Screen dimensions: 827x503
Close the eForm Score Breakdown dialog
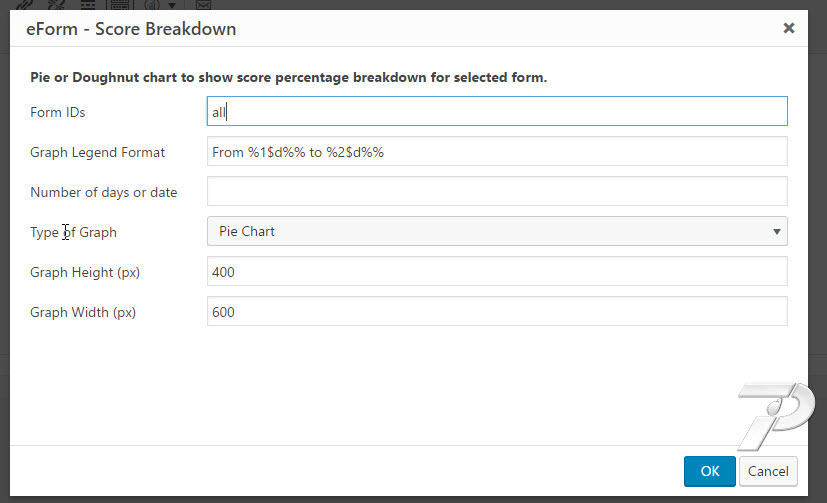pyautogui.click(x=788, y=28)
